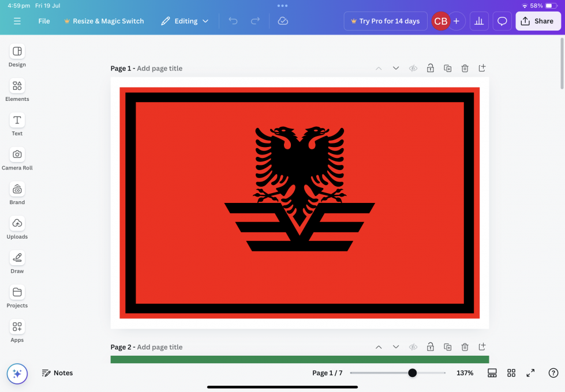Open the analytics chart icon

click(478, 21)
